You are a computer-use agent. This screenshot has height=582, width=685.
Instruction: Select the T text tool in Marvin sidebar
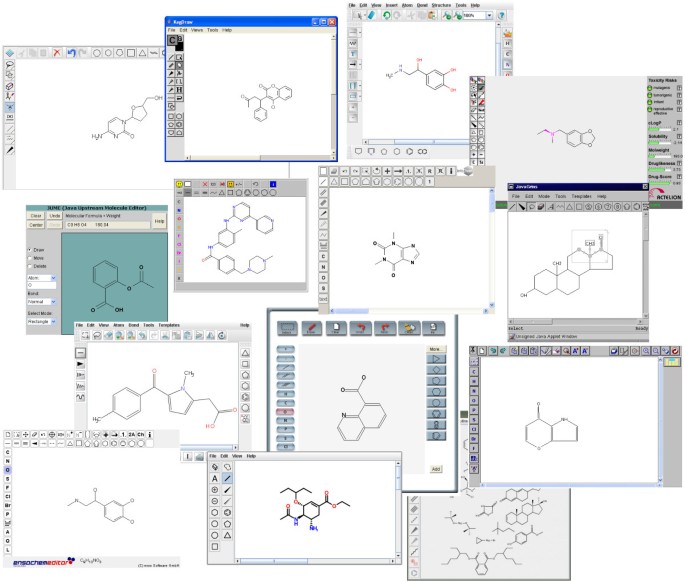353,54
